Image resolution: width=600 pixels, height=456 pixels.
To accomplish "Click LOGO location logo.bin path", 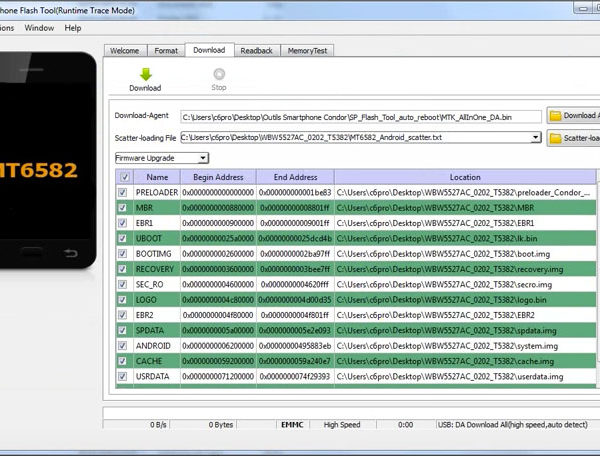I will [x=441, y=300].
